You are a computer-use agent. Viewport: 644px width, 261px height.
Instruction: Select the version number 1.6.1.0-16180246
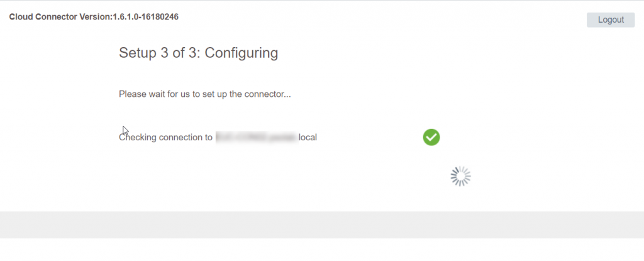point(145,17)
